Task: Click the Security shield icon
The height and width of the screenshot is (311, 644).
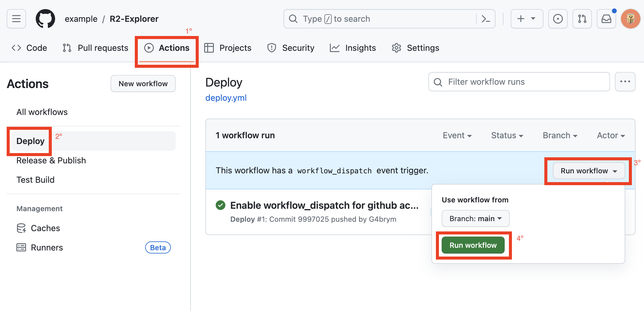Action: pyautogui.click(x=272, y=48)
